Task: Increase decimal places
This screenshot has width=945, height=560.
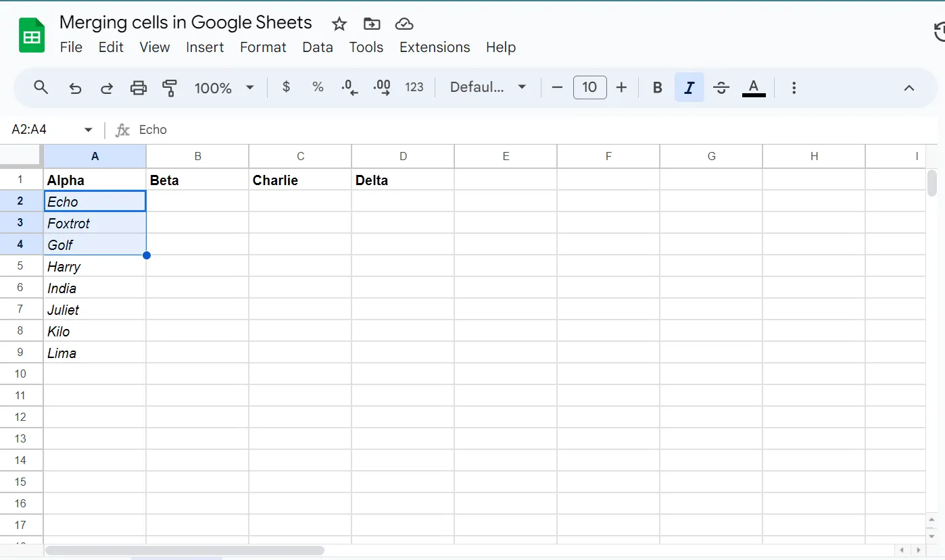Action: coord(382,87)
